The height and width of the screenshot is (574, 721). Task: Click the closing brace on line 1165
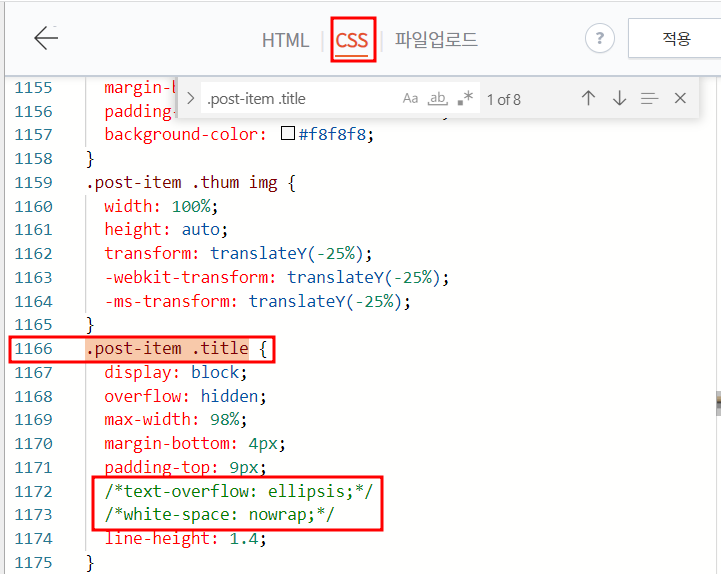pos(90,325)
